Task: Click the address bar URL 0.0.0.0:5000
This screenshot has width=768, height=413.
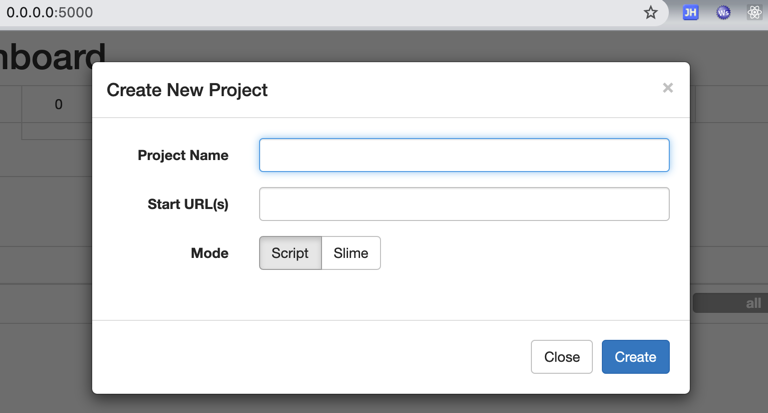Action: (x=49, y=12)
